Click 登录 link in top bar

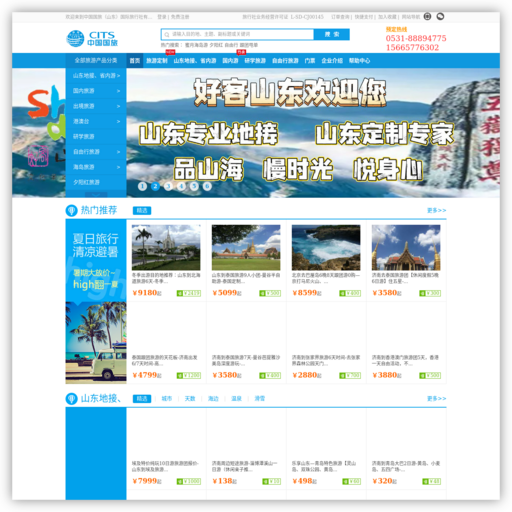[x=162, y=17]
